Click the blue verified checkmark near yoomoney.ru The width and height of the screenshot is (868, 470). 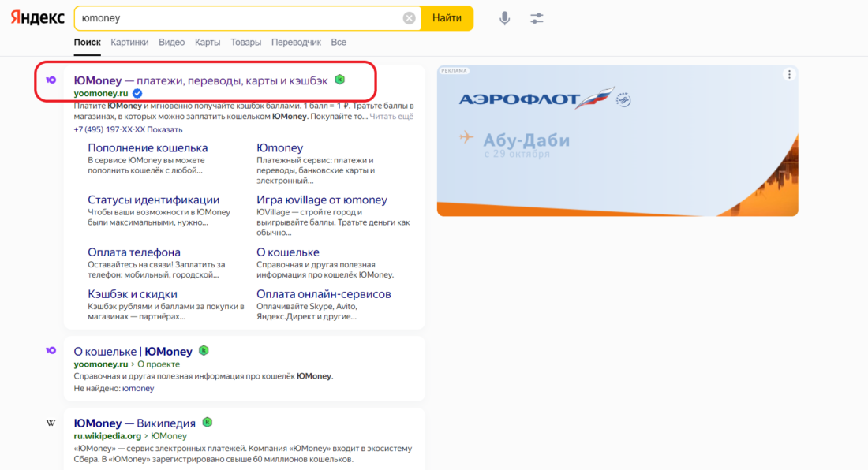point(137,93)
